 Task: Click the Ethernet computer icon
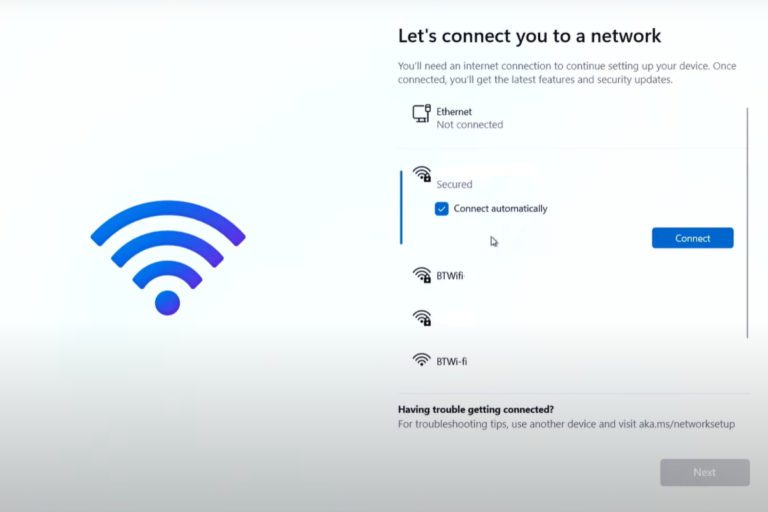pos(421,114)
